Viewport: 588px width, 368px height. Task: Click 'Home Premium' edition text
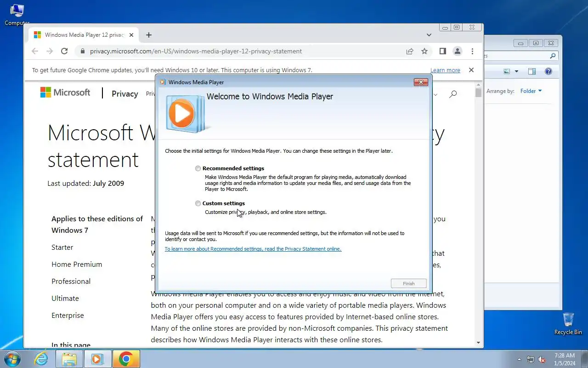[77, 264]
